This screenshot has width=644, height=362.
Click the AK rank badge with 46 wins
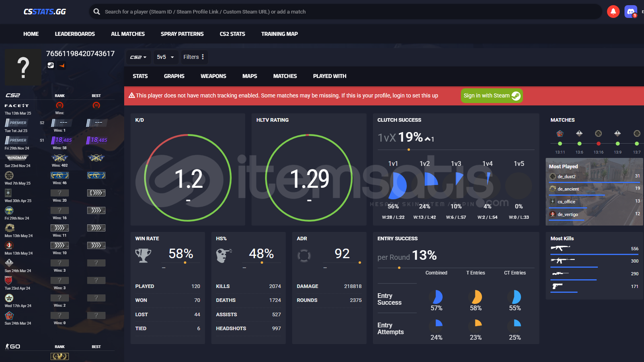pos(60,175)
